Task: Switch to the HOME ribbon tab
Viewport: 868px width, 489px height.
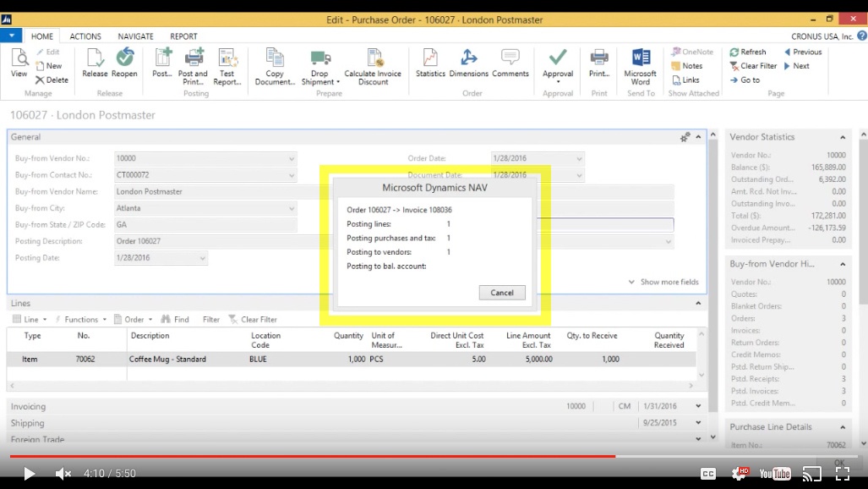Action: [42, 36]
